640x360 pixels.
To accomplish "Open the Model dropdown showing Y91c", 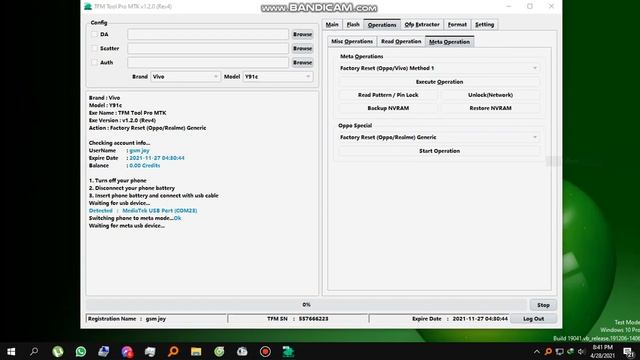I will tap(278, 77).
